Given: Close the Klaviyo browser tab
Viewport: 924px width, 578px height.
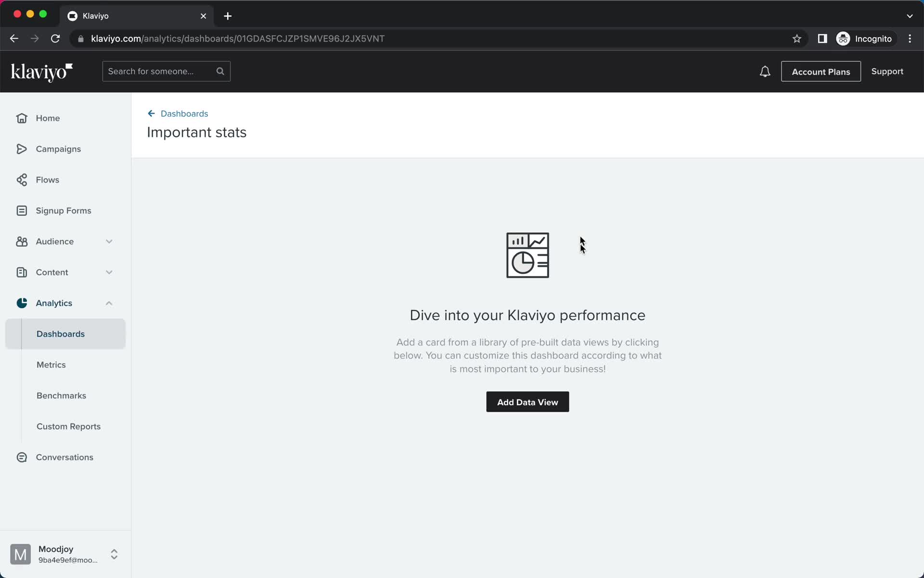Looking at the screenshot, I should (x=203, y=16).
